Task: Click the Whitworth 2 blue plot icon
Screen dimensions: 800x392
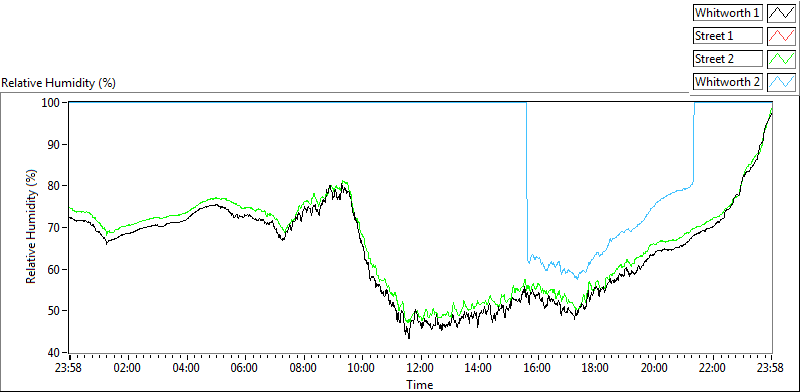Action: 781,81
